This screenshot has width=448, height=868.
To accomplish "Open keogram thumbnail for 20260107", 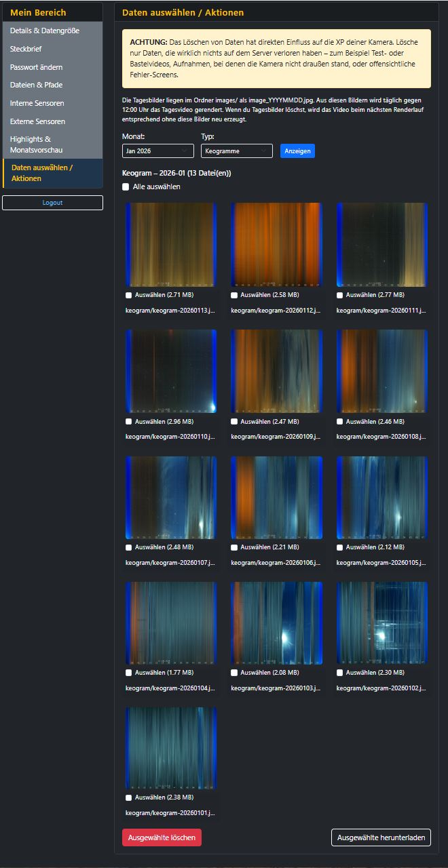I will click(x=171, y=497).
